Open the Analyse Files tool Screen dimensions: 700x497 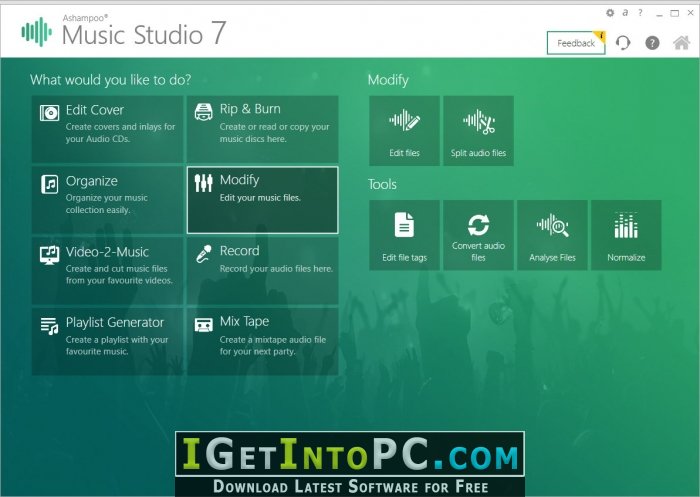click(552, 235)
